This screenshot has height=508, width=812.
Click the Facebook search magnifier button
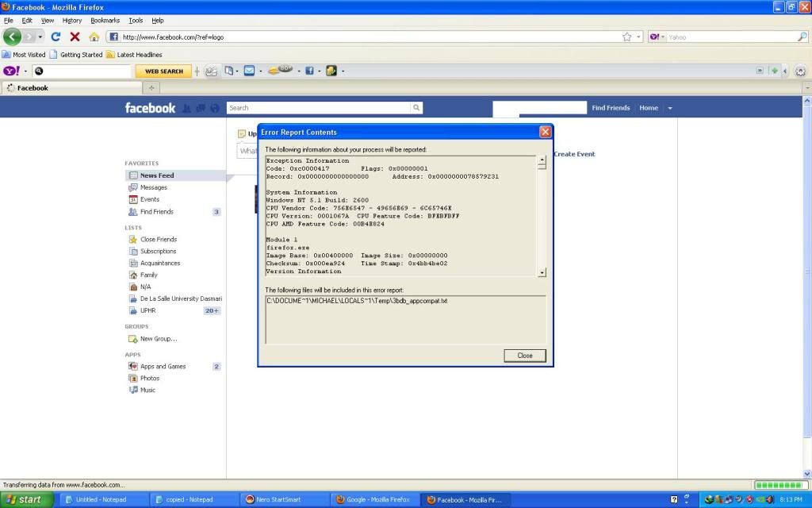(416, 108)
